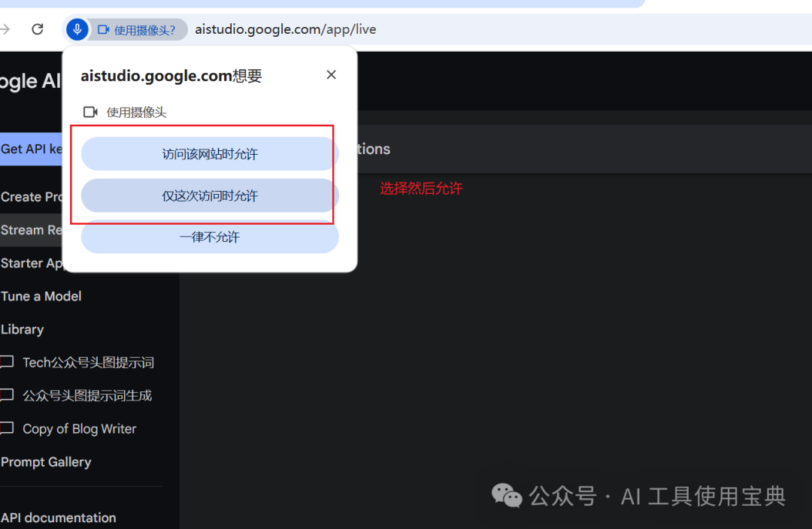The height and width of the screenshot is (529, 812).
Task: Click the aistudio.google.com想要 popup title
Action: pos(171,76)
